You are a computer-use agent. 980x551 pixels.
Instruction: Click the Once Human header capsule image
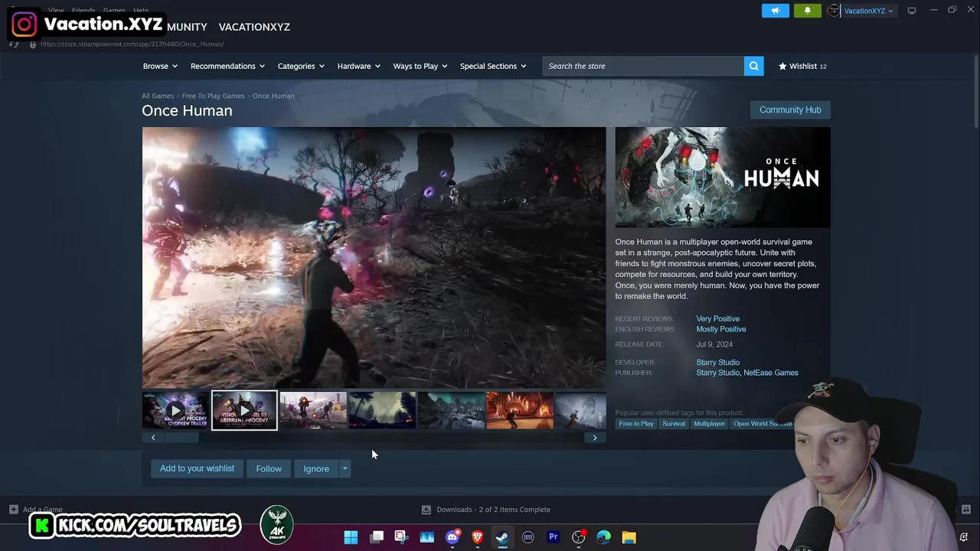coord(723,177)
